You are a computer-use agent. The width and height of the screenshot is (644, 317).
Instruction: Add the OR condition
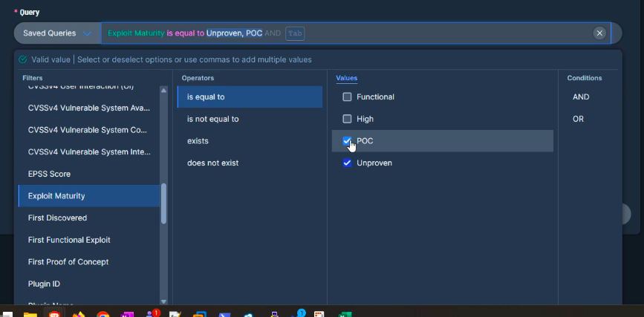[x=578, y=119]
